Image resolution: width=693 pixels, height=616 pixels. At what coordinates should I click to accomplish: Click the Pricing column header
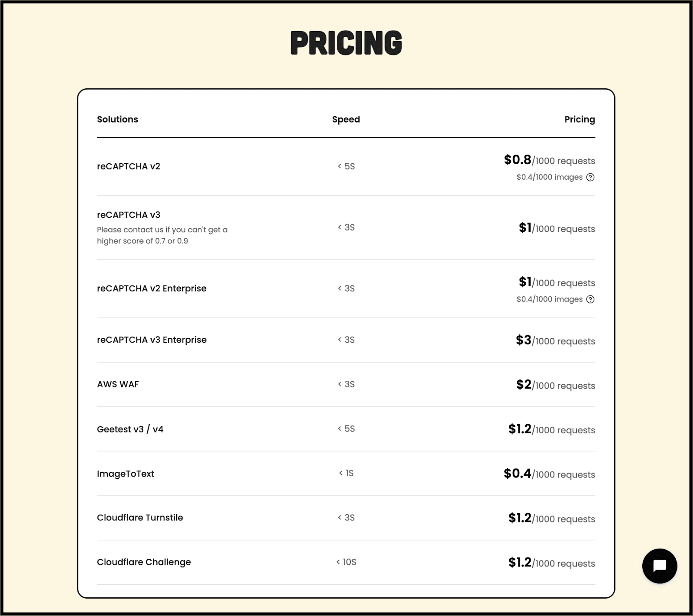tap(580, 119)
